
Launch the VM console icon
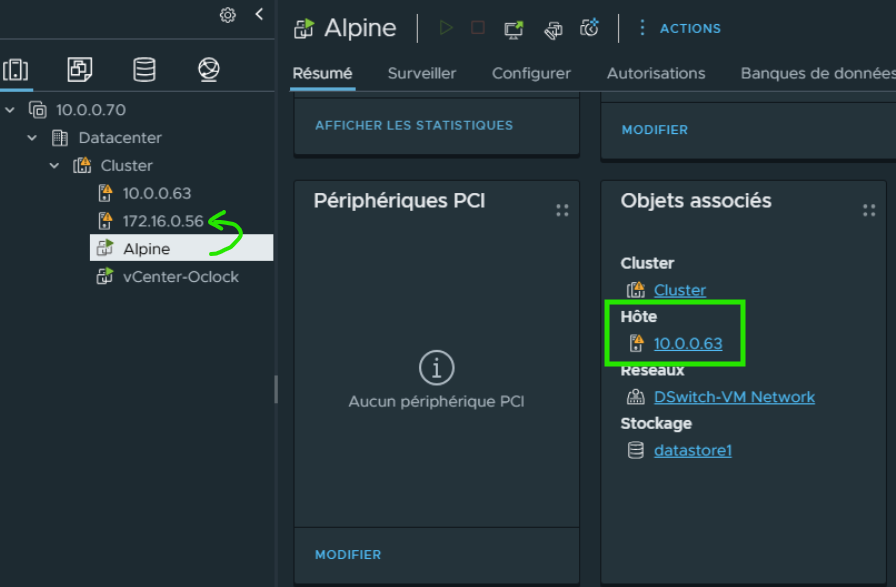[514, 29]
